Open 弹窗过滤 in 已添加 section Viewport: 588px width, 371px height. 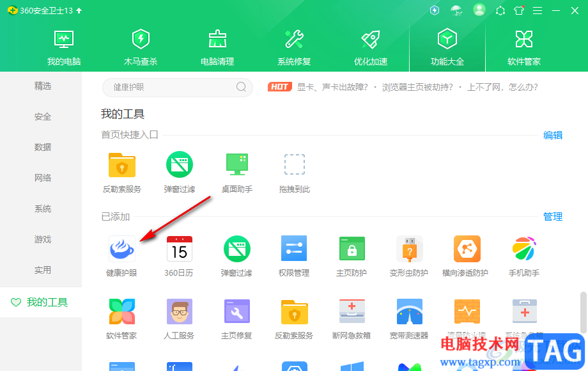[x=236, y=257]
